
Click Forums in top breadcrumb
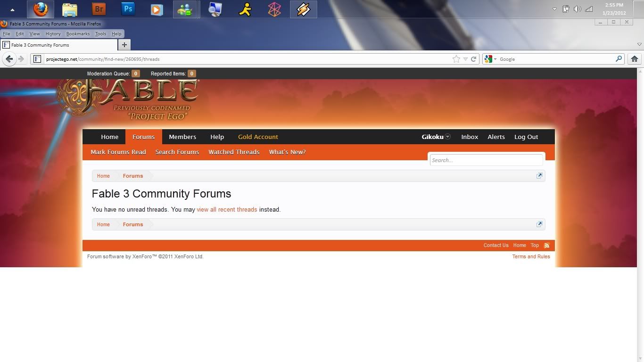[133, 176]
